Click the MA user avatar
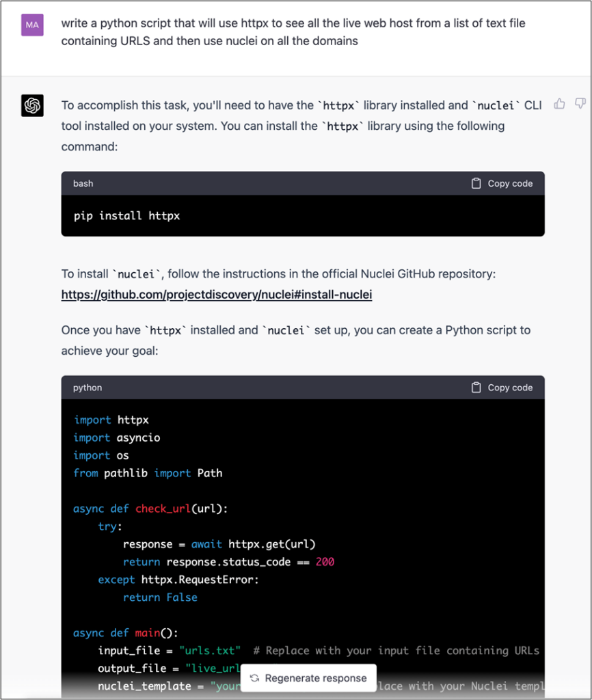Image resolution: width=592 pixels, height=700 pixels. (32, 25)
